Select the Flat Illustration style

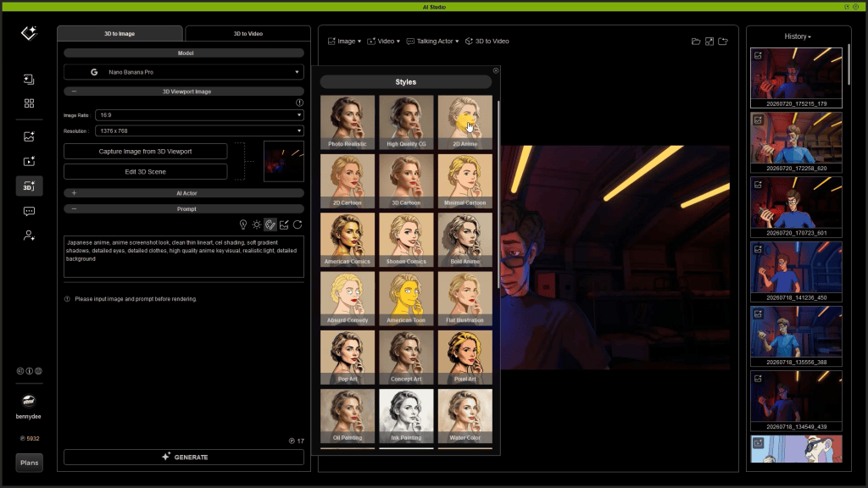[465, 298]
